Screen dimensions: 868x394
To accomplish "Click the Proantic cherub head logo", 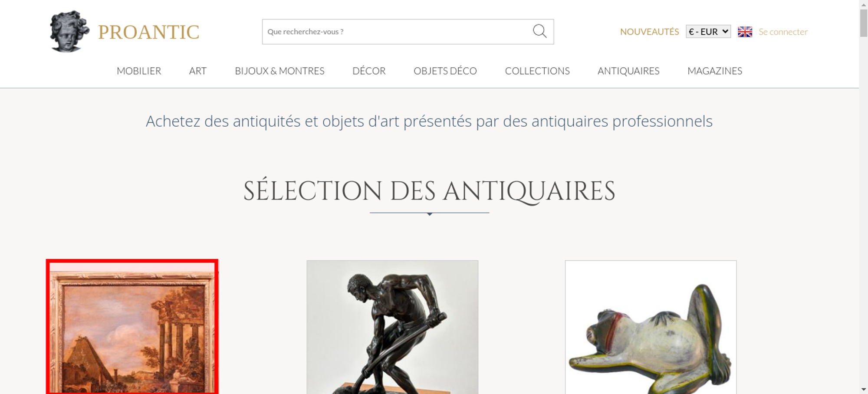I will [69, 32].
